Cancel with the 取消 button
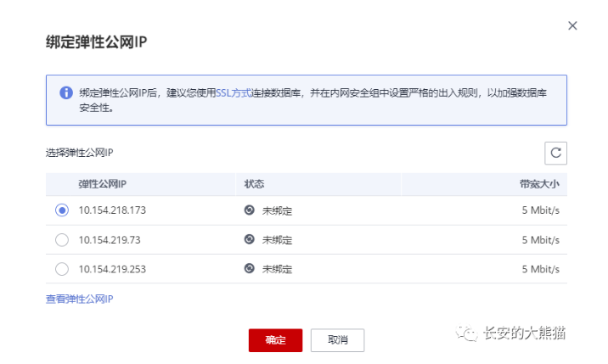The width and height of the screenshot is (608, 364). [x=337, y=340]
